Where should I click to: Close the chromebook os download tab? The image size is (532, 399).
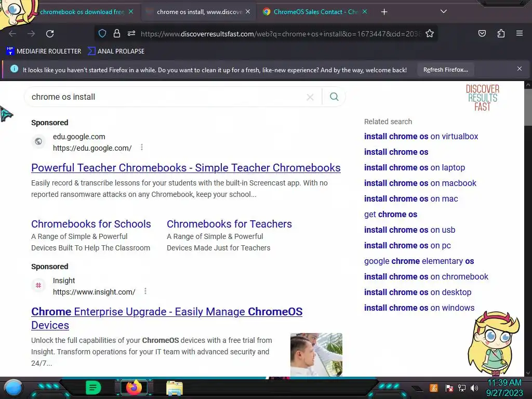coord(131,11)
